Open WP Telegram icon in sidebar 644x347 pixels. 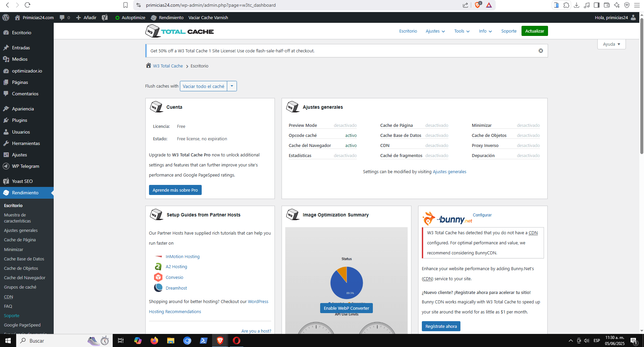coord(6,166)
